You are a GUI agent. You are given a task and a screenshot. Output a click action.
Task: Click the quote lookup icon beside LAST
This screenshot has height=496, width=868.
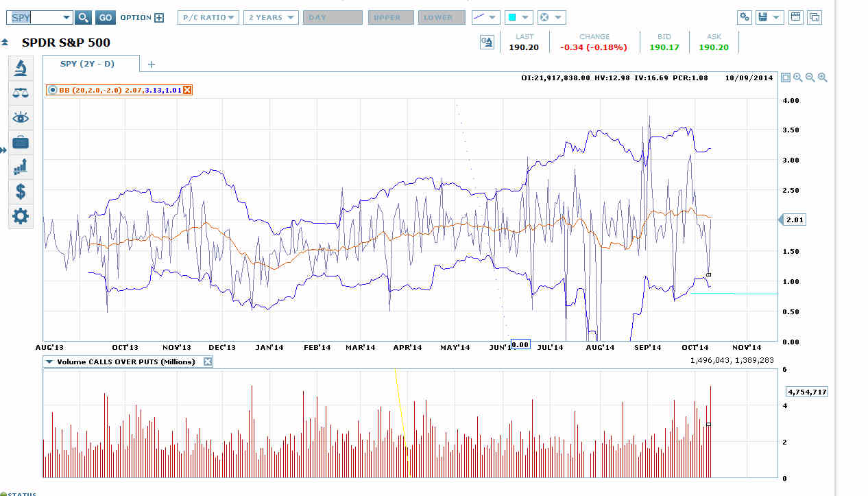[x=486, y=43]
